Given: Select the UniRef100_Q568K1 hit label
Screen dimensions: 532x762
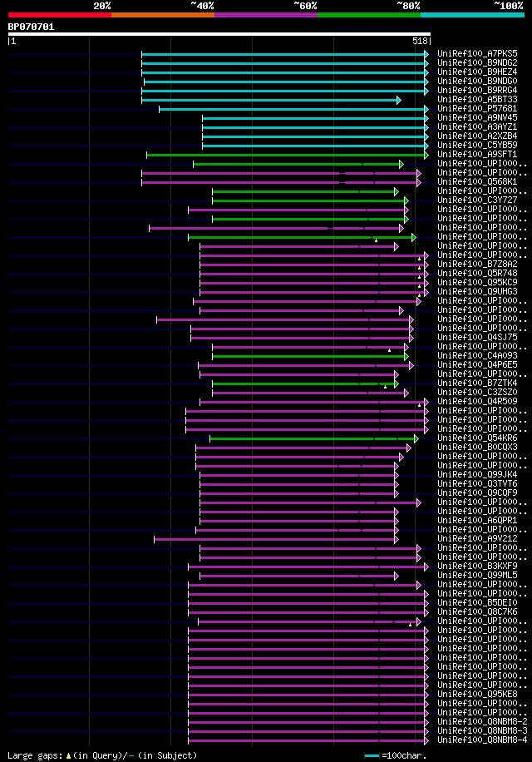Looking at the screenshot, I should pos(477,182).
